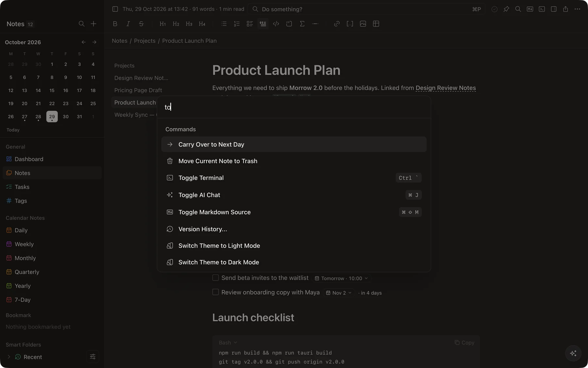Open the AI chat sparkle button
588x368 pixels.
click(x=573, y=353)
